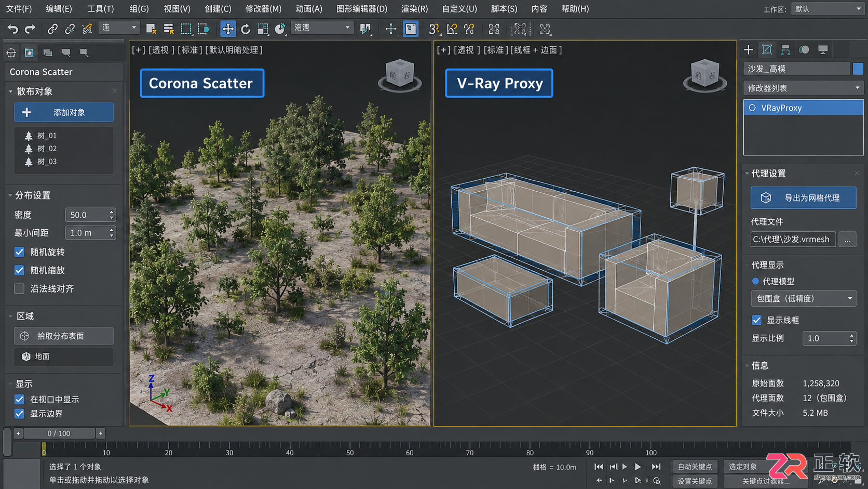Screen dimensions: 868x489
Task: Click the Select and Place tool icon
Action: click(280, 29)
